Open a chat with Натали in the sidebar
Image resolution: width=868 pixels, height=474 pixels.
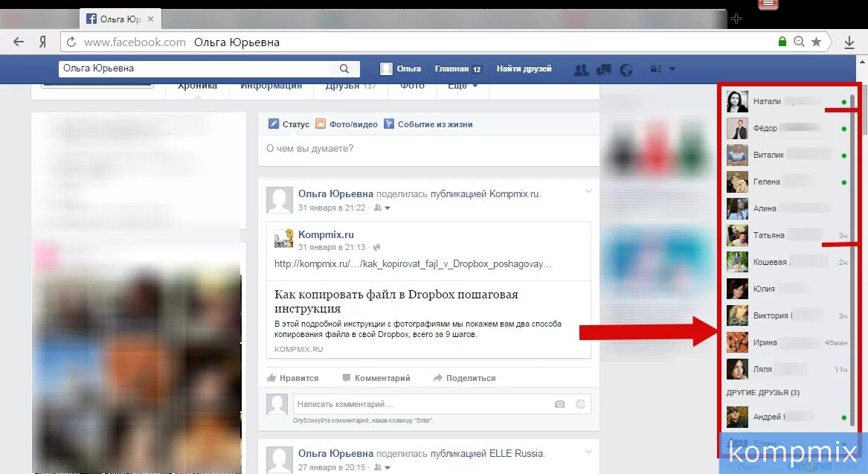click(787, 102)
